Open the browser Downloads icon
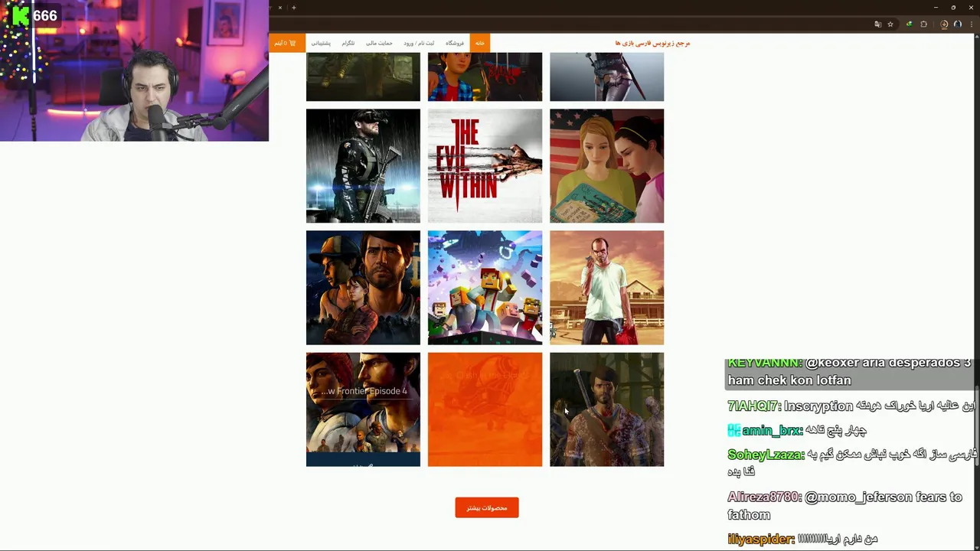Image resolution: width=980 pixels, height=551 pixels. pyautogui.click(x=944, y=24)
